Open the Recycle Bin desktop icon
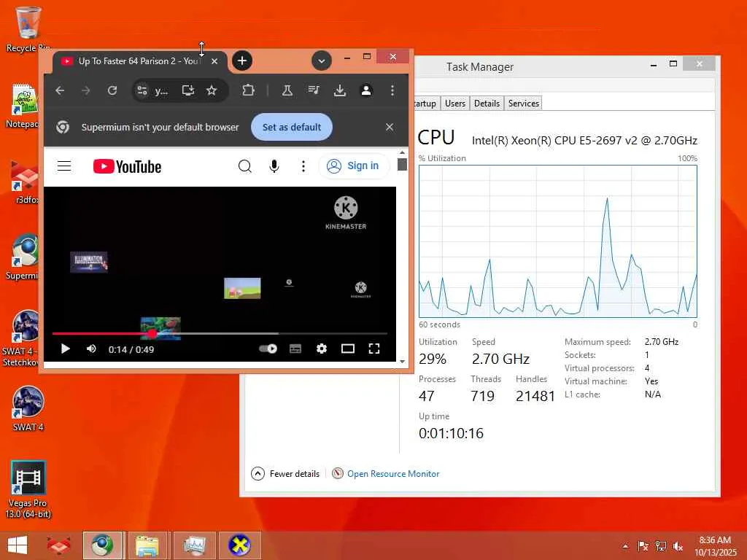 click(x=27, y=29)
